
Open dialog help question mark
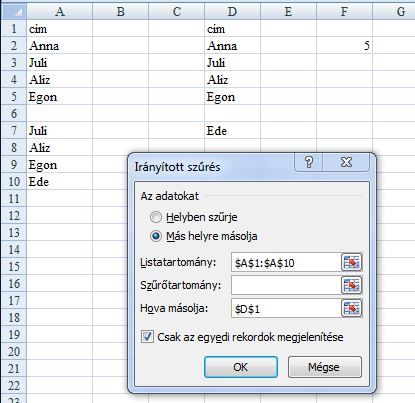coord(309,162)
